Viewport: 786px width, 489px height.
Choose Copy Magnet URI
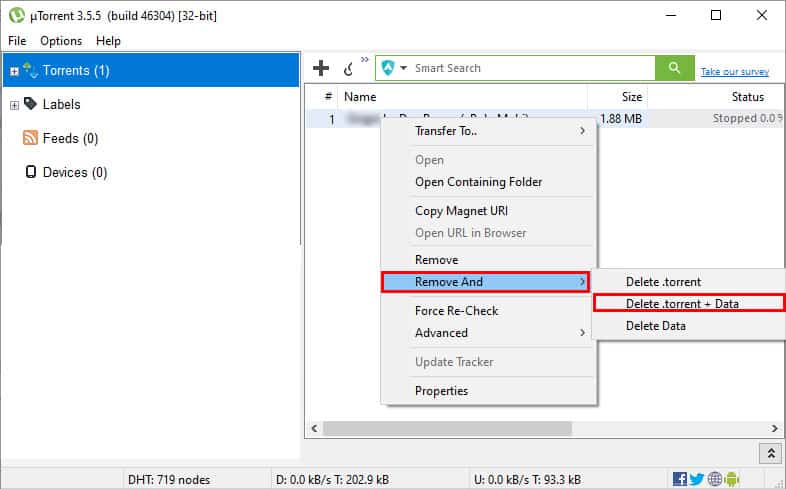489,211
